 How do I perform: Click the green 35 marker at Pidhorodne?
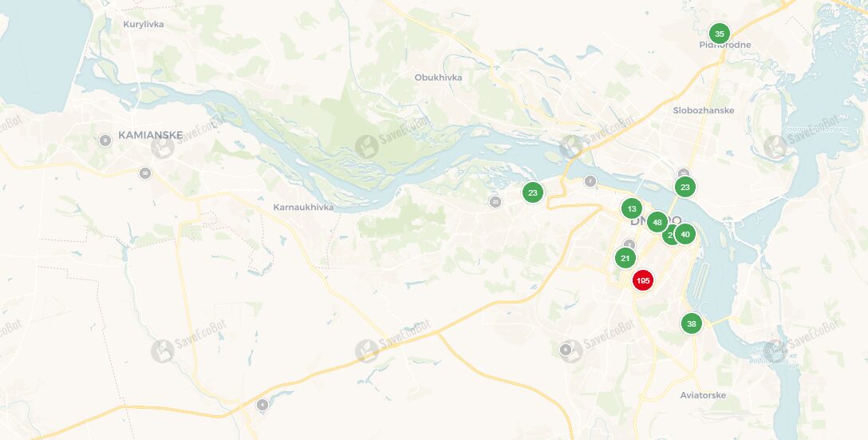click(719, 34)
